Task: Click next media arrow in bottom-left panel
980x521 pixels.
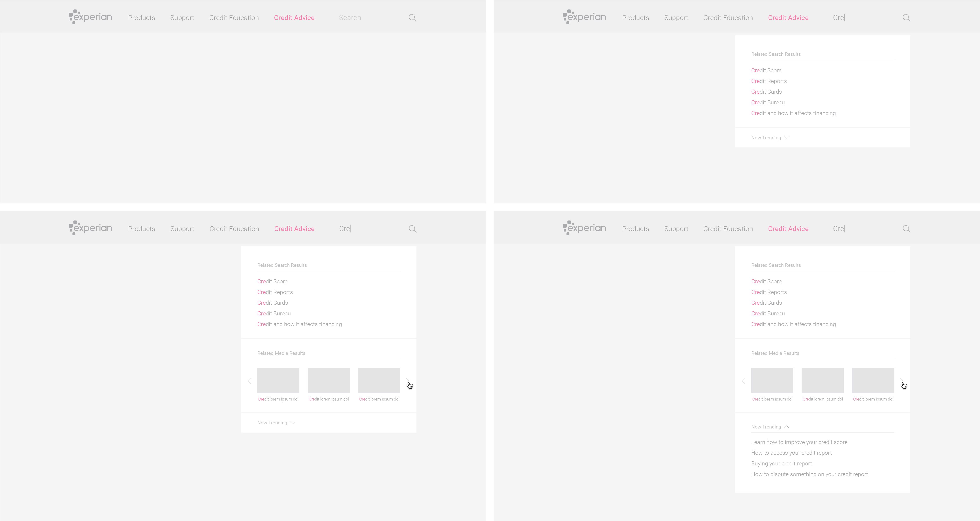Action: point(408,381)
